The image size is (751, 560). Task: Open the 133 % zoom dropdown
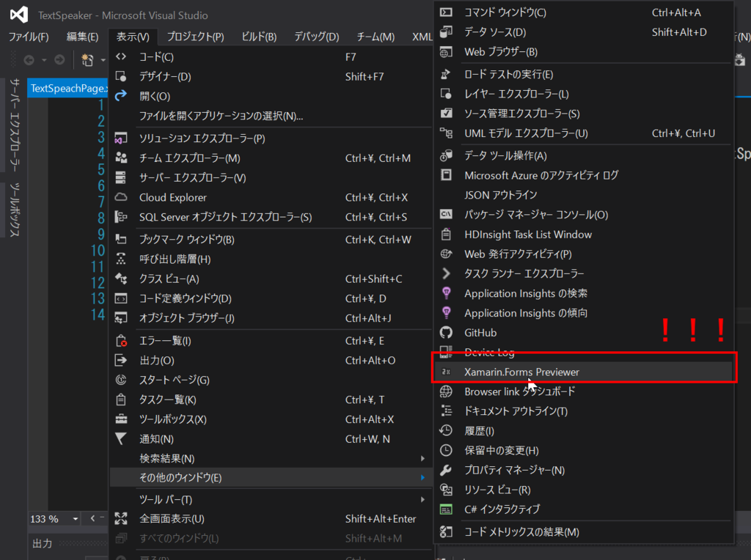pyautogui.click(x=53, y=518)
